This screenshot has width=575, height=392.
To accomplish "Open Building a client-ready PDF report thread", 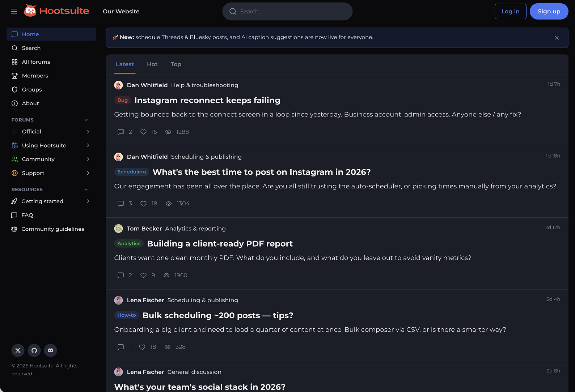I will tap(220, 244).
